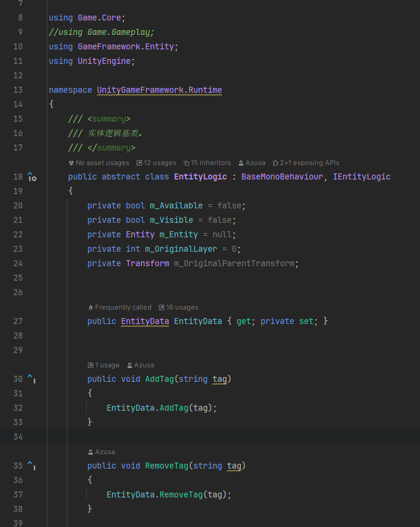This screenshot has height=527, width=420.
Task: Click the underlined EntityData type on line 27
Action: click(x=145, y=321)
